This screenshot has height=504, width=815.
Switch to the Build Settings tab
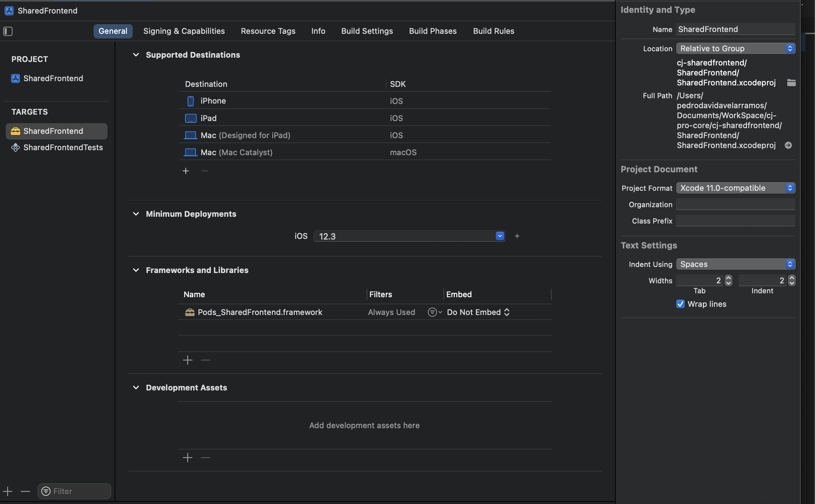click(367, 31)
